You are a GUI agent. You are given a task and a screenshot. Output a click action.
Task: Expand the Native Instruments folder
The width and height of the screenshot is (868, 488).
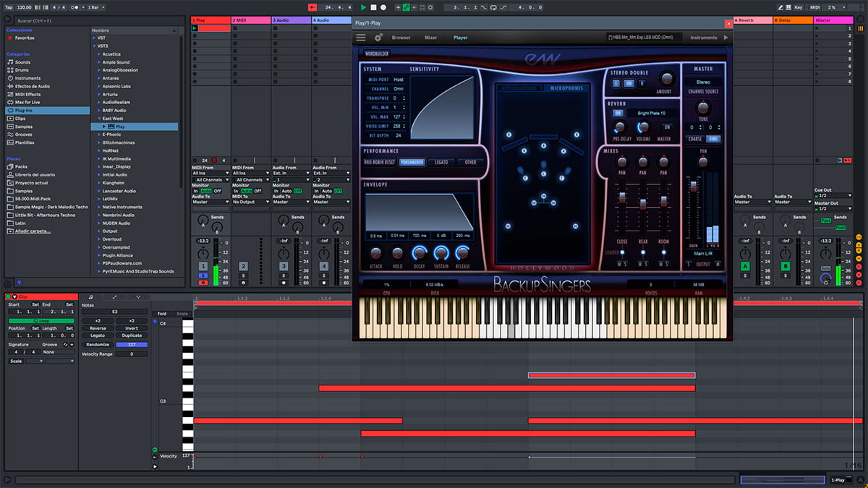point(98,207)
